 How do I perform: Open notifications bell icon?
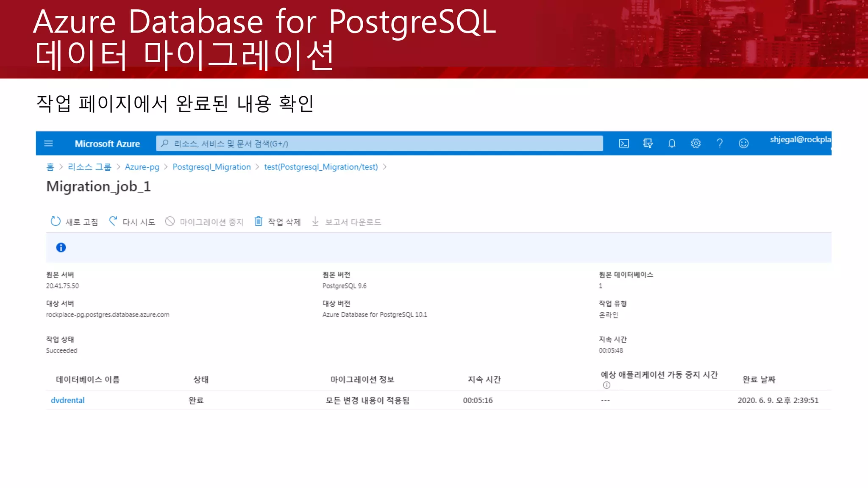(x=672, y=144)
